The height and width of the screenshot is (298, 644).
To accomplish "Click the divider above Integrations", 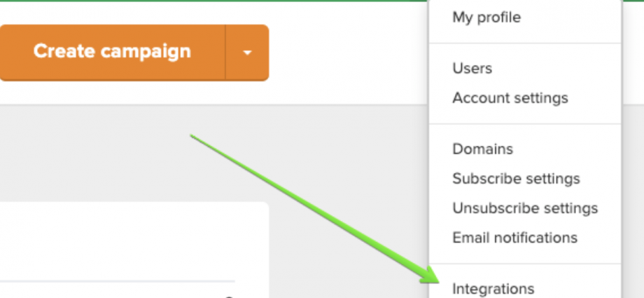I will click(x=525, y=264).
